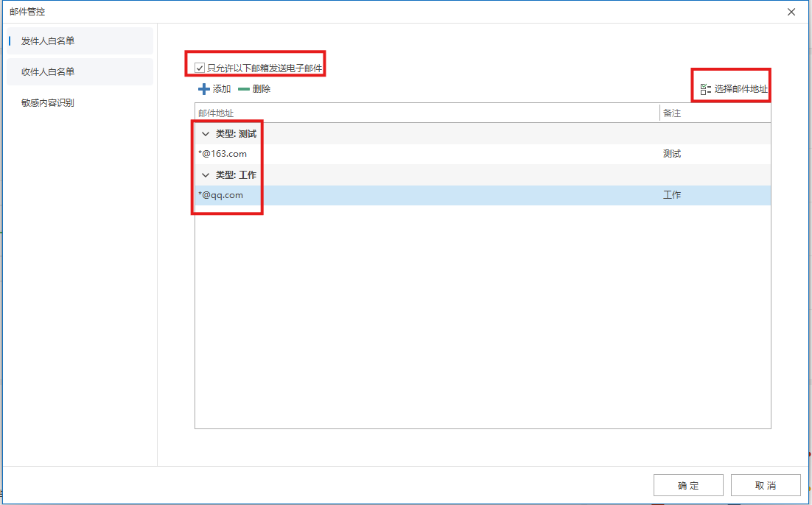Go to 敏感内容识别 section

tap(48, 103)
